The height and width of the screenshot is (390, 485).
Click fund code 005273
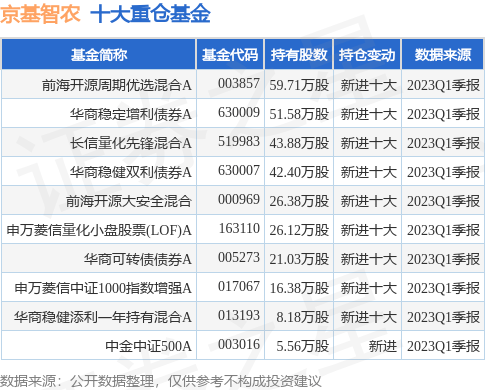coord(239,257)
